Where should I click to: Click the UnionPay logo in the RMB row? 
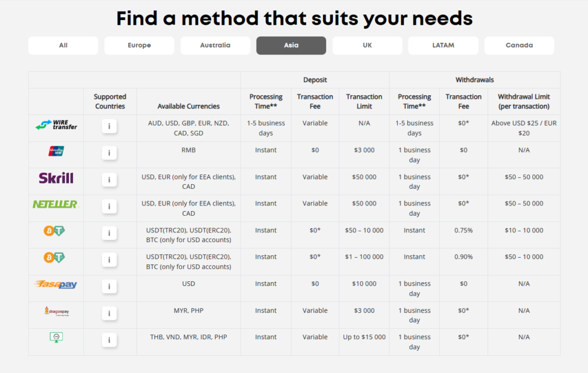coord(56,151)
